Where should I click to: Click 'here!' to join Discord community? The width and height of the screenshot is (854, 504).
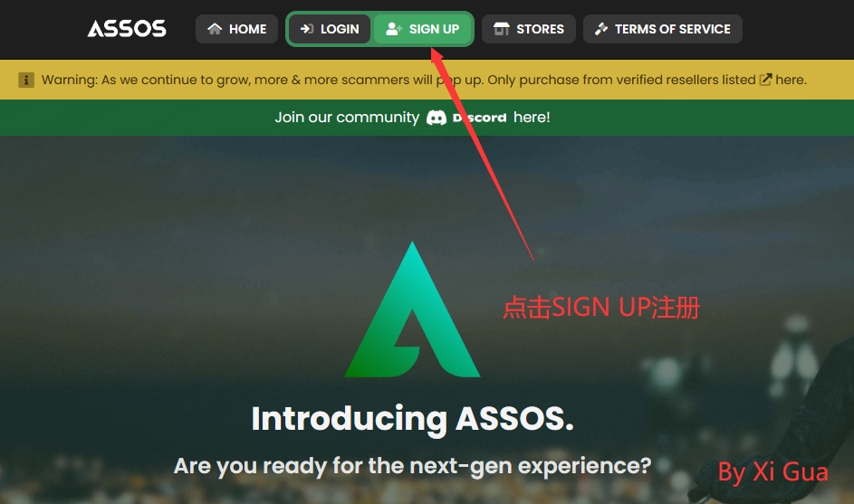pos(532,117)
